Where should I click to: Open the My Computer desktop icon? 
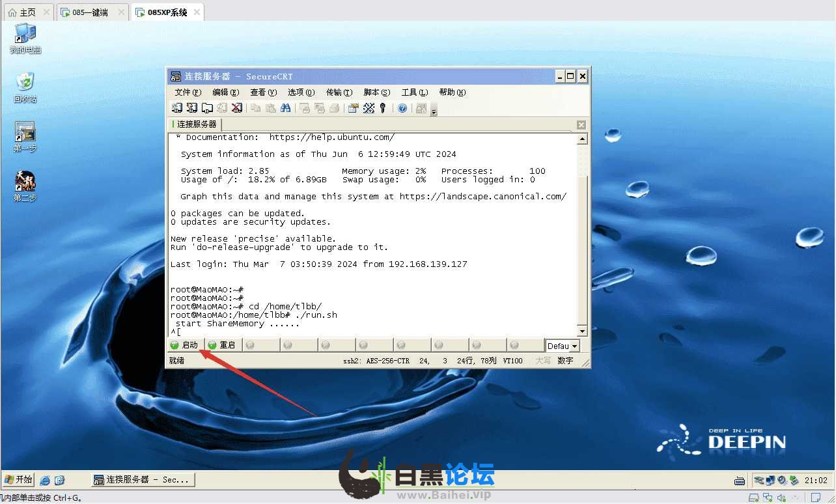click(x=25, y=39)
